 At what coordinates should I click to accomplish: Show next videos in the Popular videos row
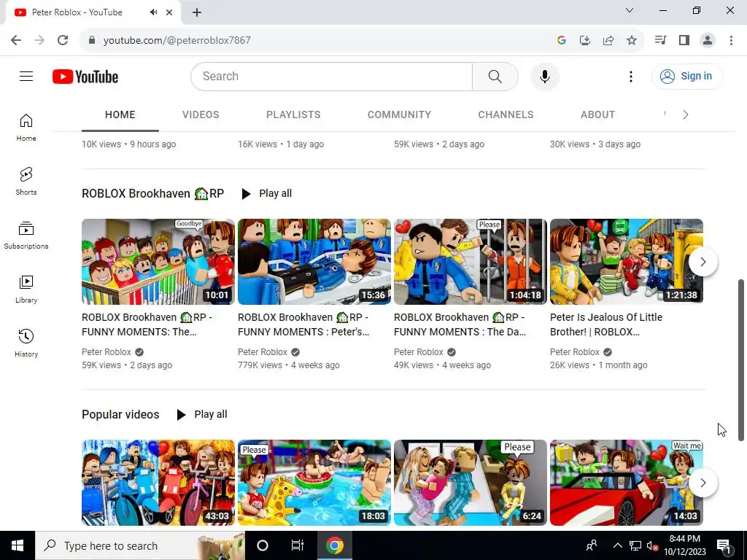pyautogui.click(x=703, y=483)
